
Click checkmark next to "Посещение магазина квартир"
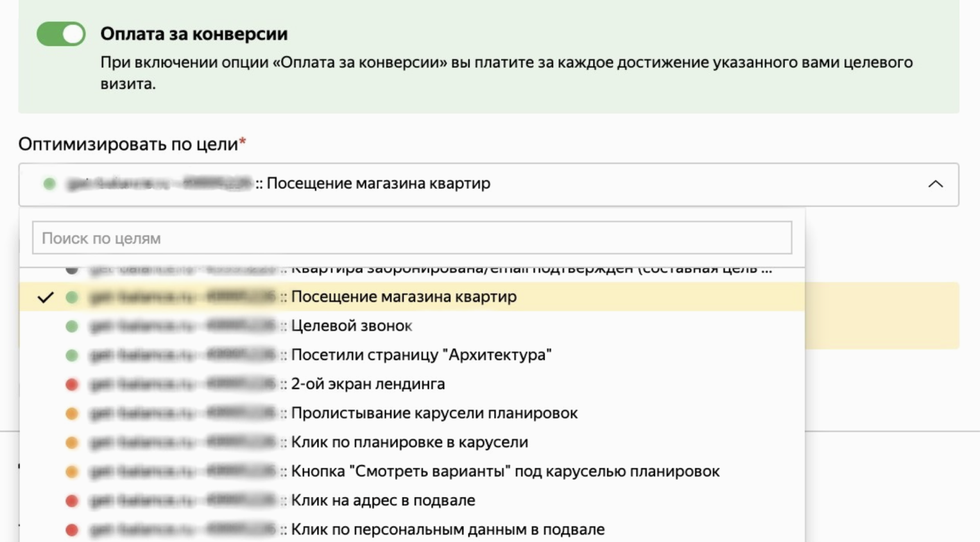pyautogui.click(x=46, y=298)
